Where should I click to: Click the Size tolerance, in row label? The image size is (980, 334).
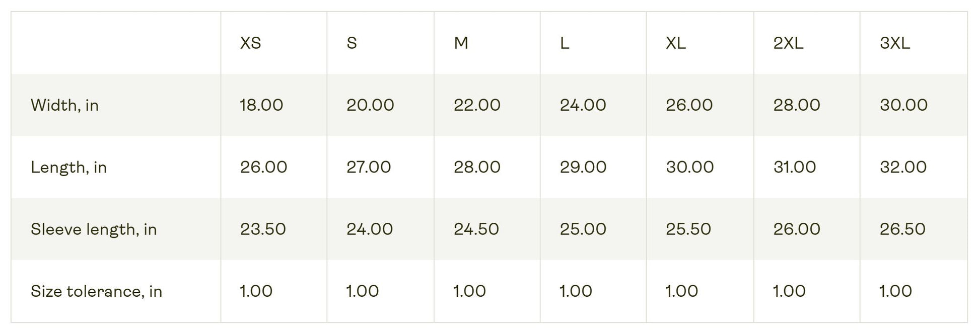point(96,291)
